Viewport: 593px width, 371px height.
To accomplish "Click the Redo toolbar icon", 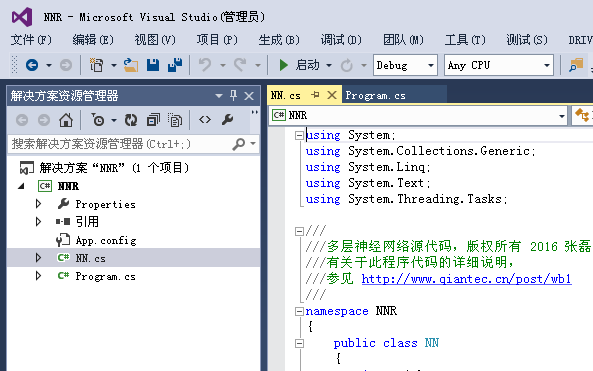I will point(240,65).
